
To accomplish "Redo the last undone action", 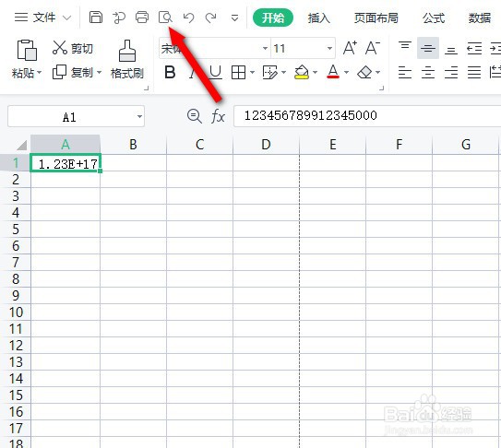I will (x=211, y=18).
